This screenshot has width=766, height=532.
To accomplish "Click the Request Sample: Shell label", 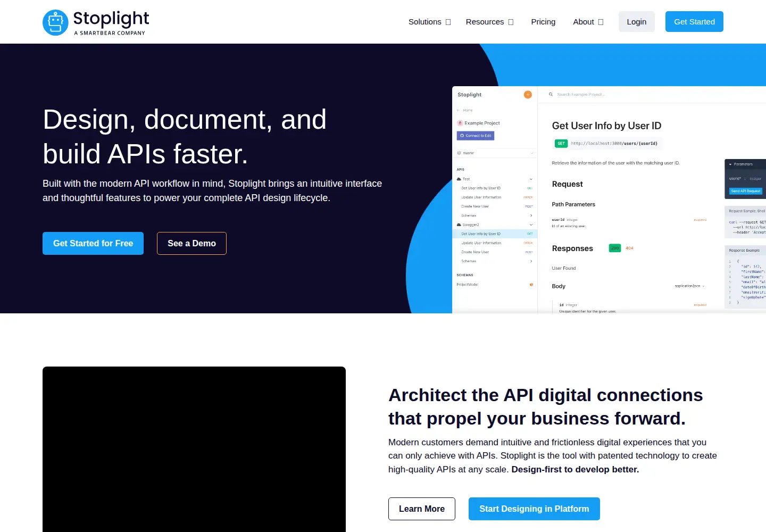I will coord(747,211).
